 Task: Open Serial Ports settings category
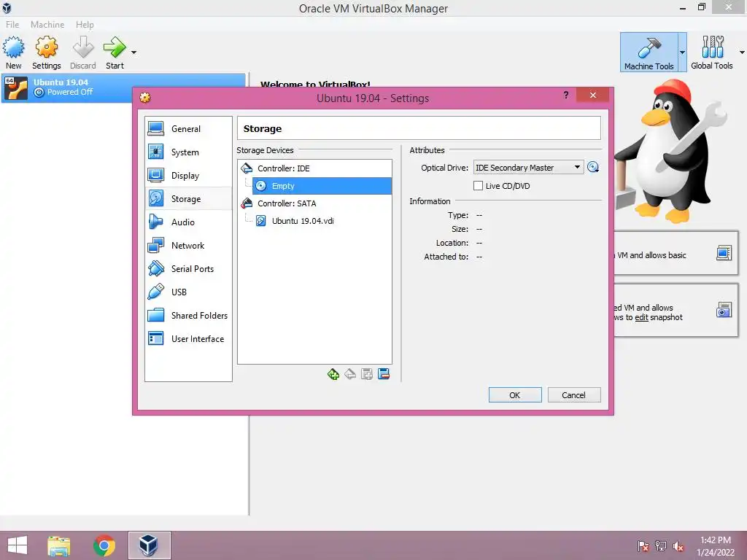coord(188,268)
